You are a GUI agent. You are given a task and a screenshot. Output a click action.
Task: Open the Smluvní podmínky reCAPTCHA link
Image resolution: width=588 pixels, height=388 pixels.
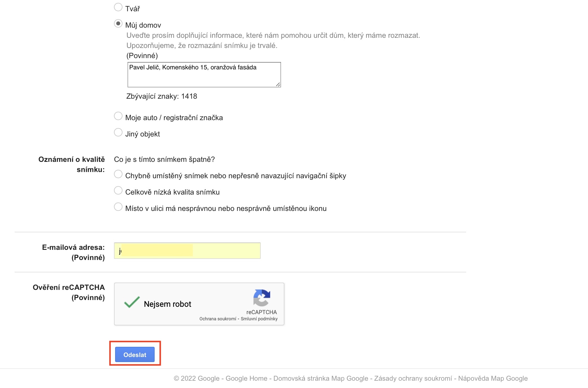click(x=259, y=319)
